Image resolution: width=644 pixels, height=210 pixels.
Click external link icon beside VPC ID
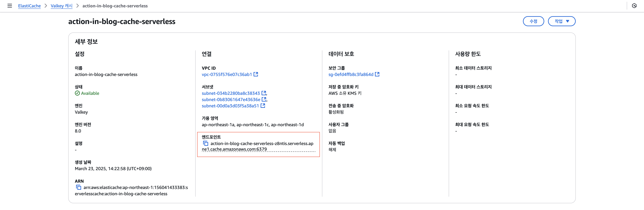tap(256, 74)
